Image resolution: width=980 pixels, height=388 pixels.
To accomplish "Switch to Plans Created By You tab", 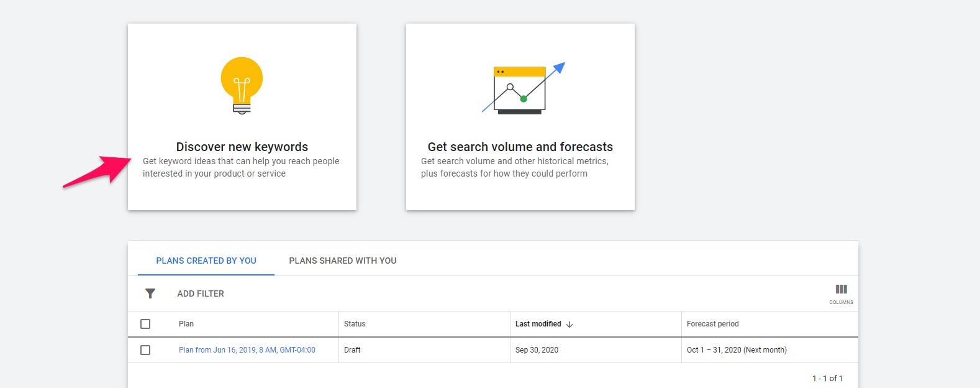I will coord(206,261).
